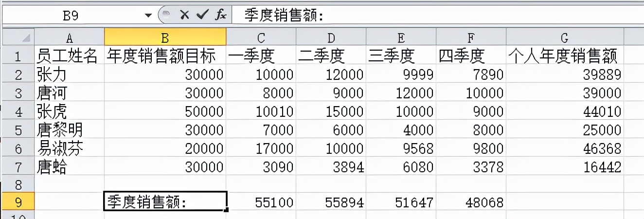Image resolution: width=644 pixels, height=219 pixels.
Task: Select the name cell 唐河
Action: point(69,92)
